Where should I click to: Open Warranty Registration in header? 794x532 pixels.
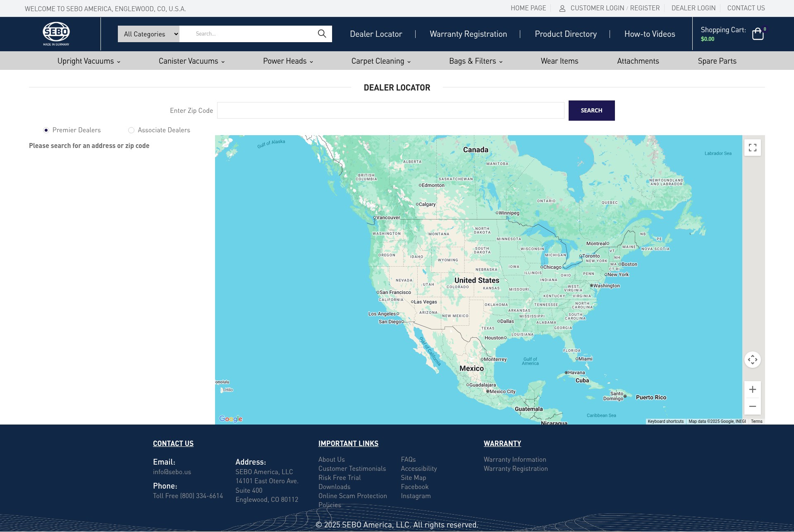coord(468,34)
